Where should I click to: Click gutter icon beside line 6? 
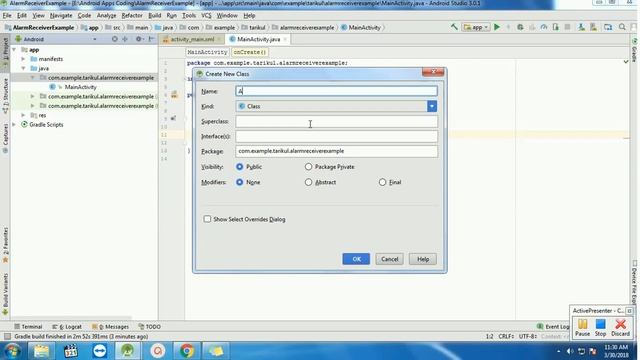174,95
